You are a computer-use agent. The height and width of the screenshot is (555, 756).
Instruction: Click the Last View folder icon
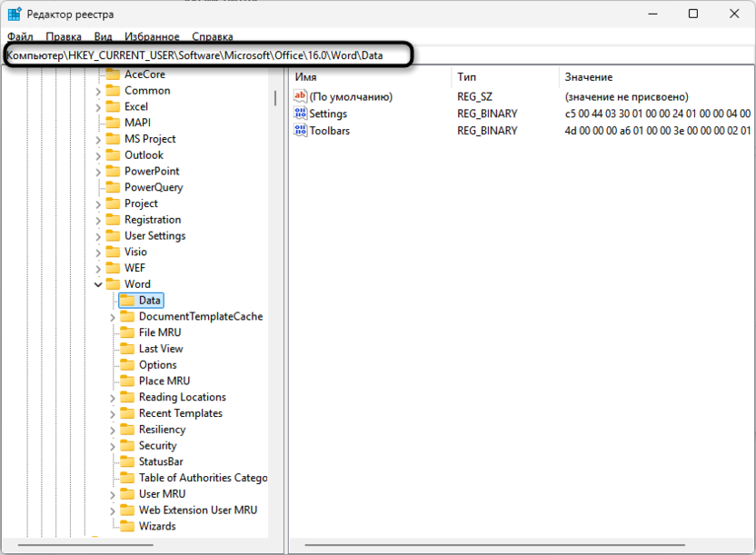pos(127,348)
